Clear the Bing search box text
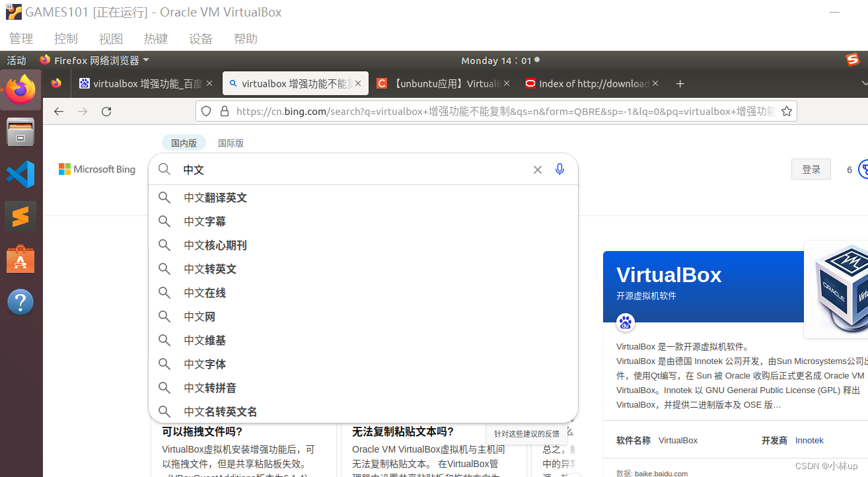 [x=538, y=170]
